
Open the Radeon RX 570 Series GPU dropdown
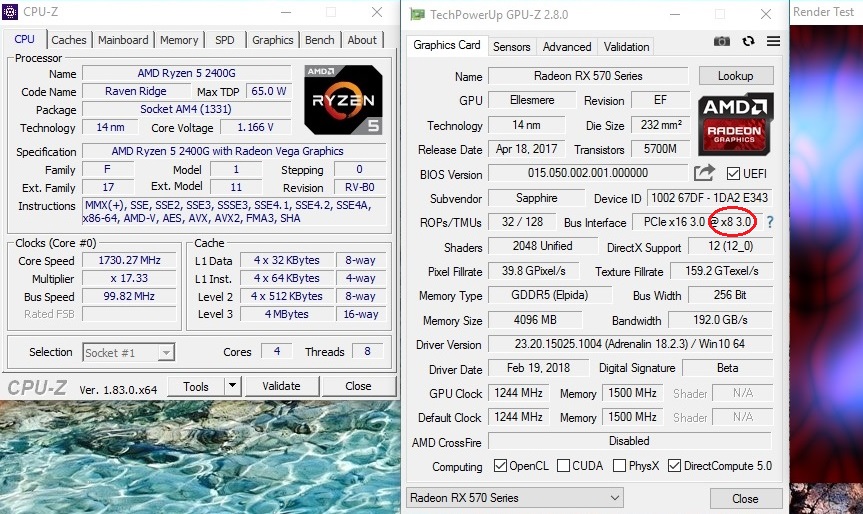pos(515,497)
